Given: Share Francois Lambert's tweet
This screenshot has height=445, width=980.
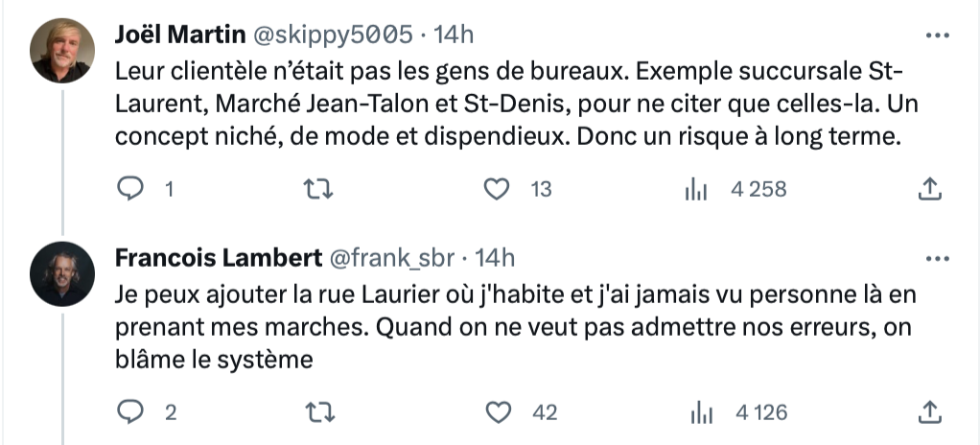Looking at the screenshot, I should (x=929, y=411).
